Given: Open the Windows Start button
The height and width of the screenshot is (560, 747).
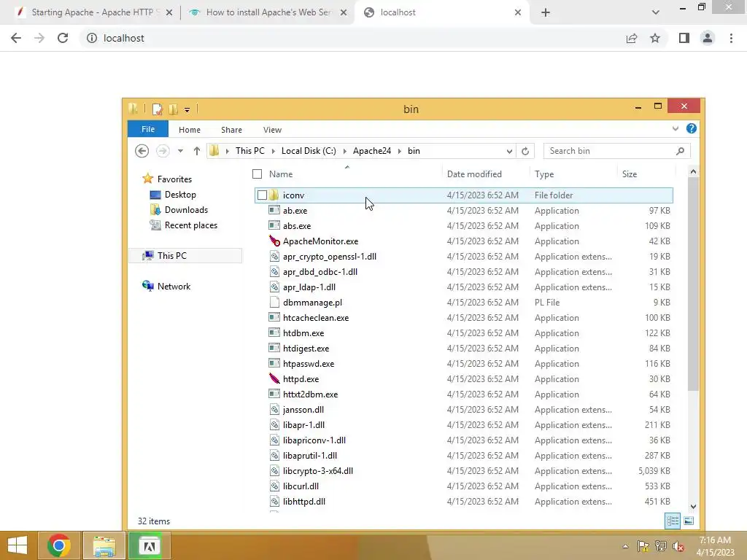Looking at the screenshot, I should pyautogui.click(x=18, y=545).
